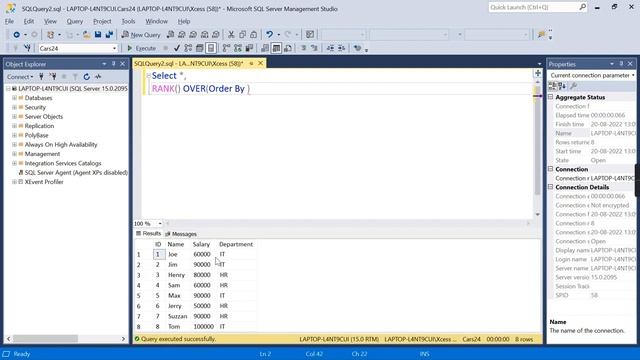Click the Database Engine Query icon

[x=170, y=35]
